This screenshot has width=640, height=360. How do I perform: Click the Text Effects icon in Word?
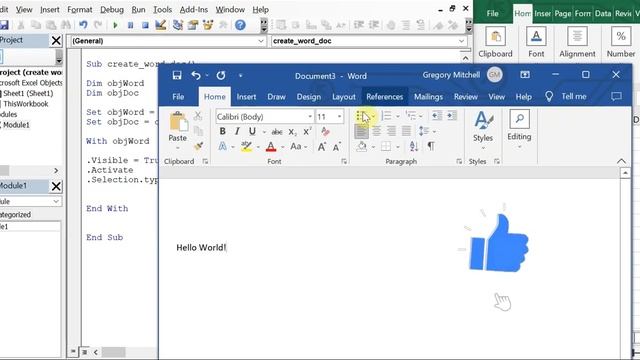(x=223, y=146)
